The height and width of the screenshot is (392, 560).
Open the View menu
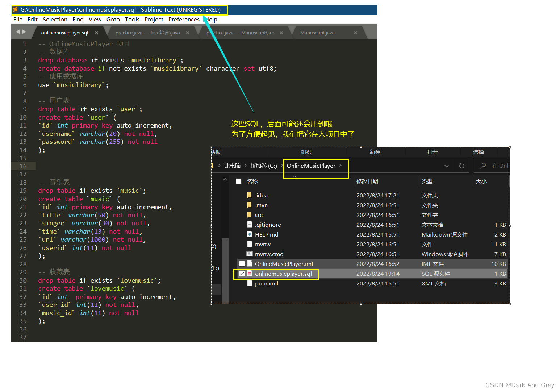point(95,20)
